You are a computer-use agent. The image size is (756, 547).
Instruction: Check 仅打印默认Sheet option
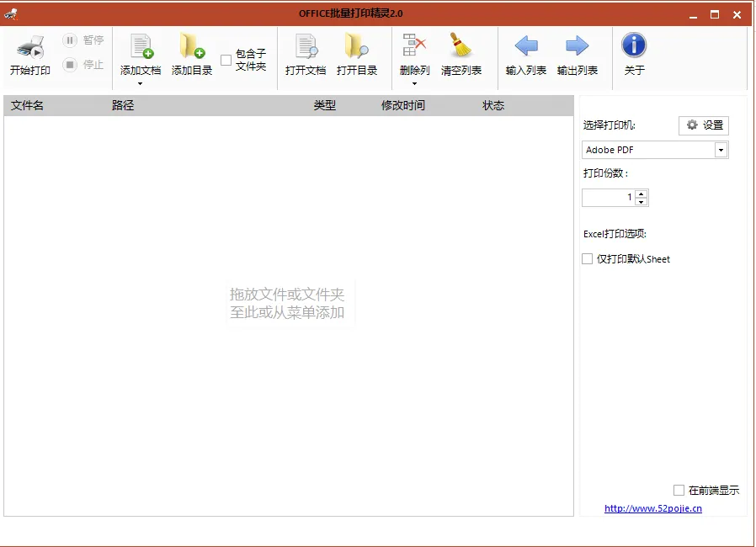588,259
